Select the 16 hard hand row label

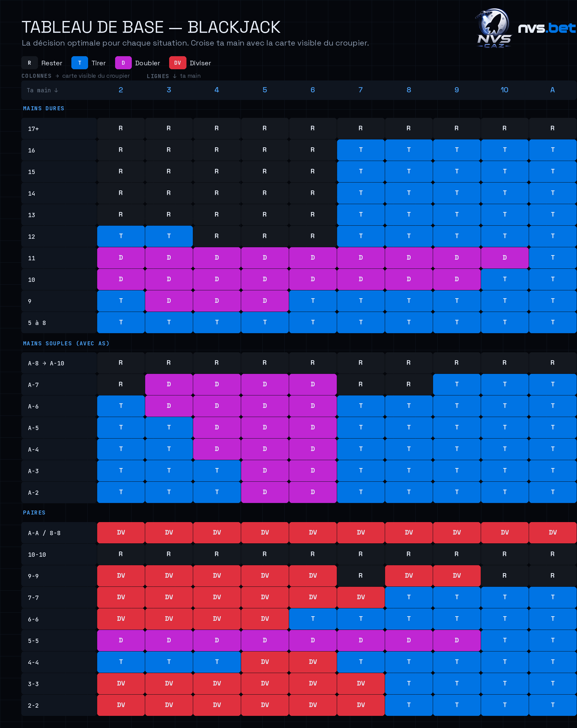pos(59,150)
